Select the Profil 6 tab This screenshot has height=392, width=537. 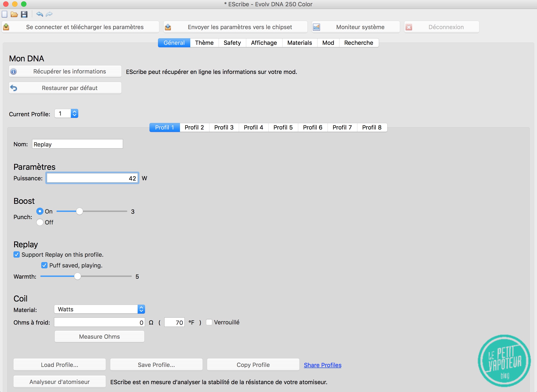pyautogui.click(x=313, y=127)
